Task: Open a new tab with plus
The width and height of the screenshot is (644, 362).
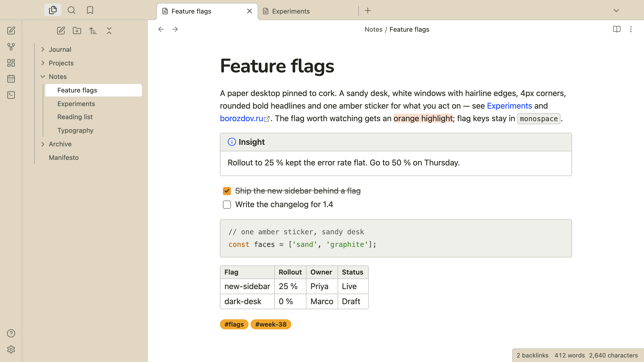Action: 368,11
